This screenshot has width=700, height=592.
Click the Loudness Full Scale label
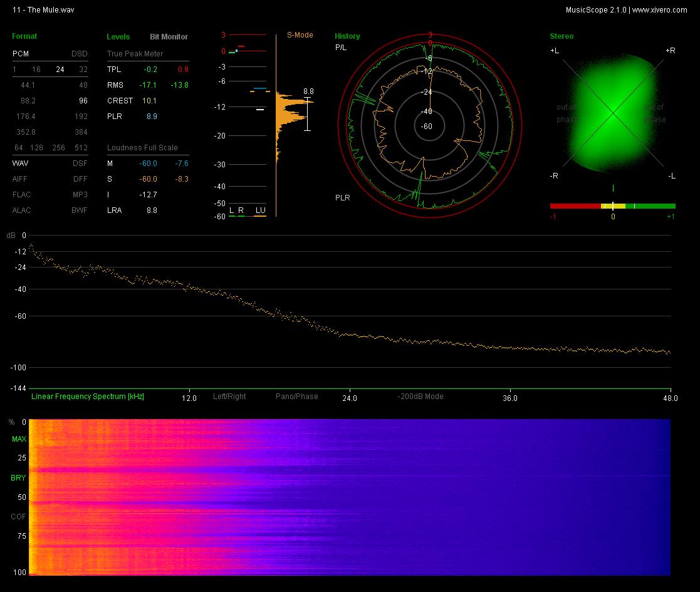tap(142, 147)
